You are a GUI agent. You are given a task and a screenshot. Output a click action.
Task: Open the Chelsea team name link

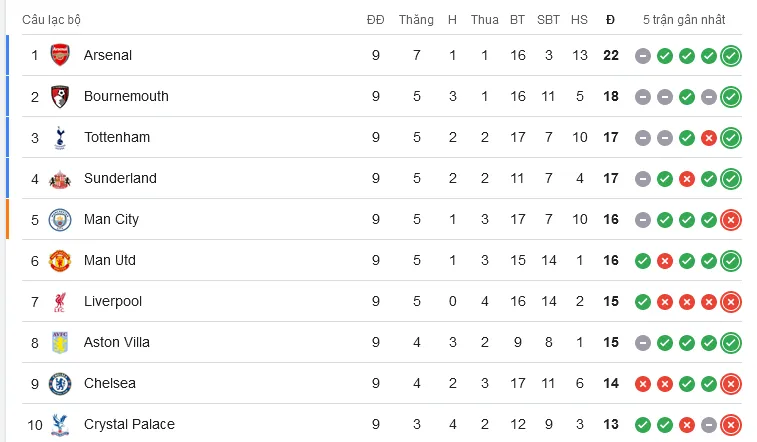110,383
